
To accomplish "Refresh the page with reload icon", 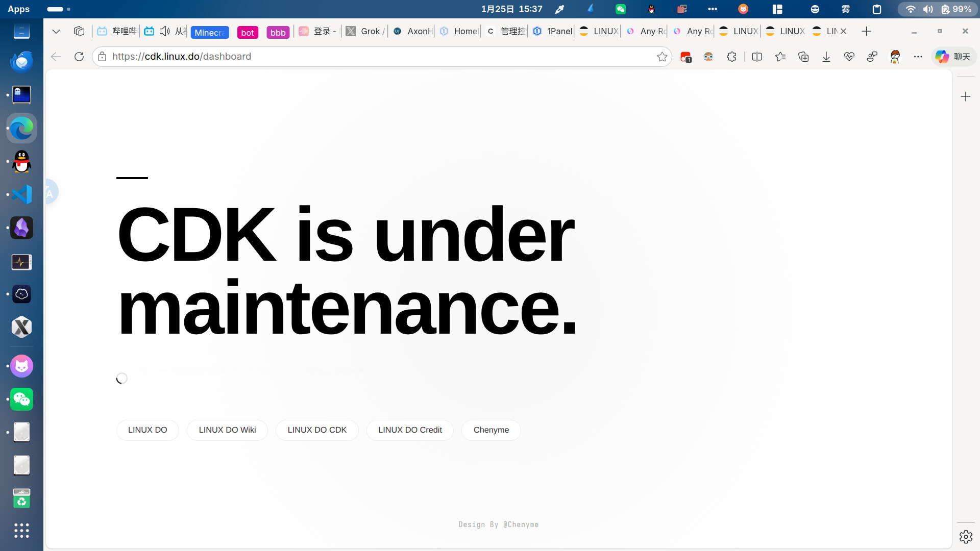I will [79, 57].
